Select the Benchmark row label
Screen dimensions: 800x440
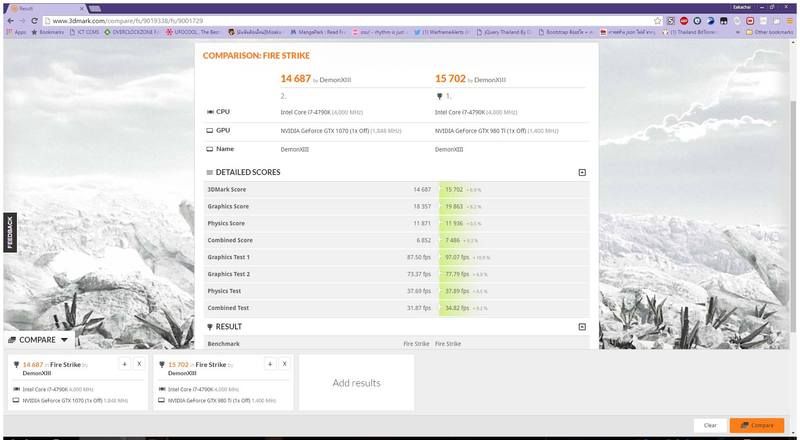point(223,344)
